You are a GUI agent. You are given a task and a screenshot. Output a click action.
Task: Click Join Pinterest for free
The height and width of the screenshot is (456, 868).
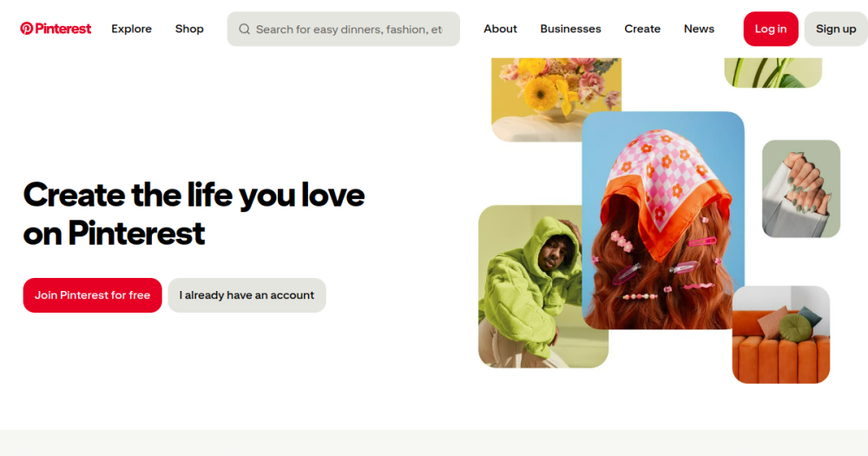tap(93, 295)
